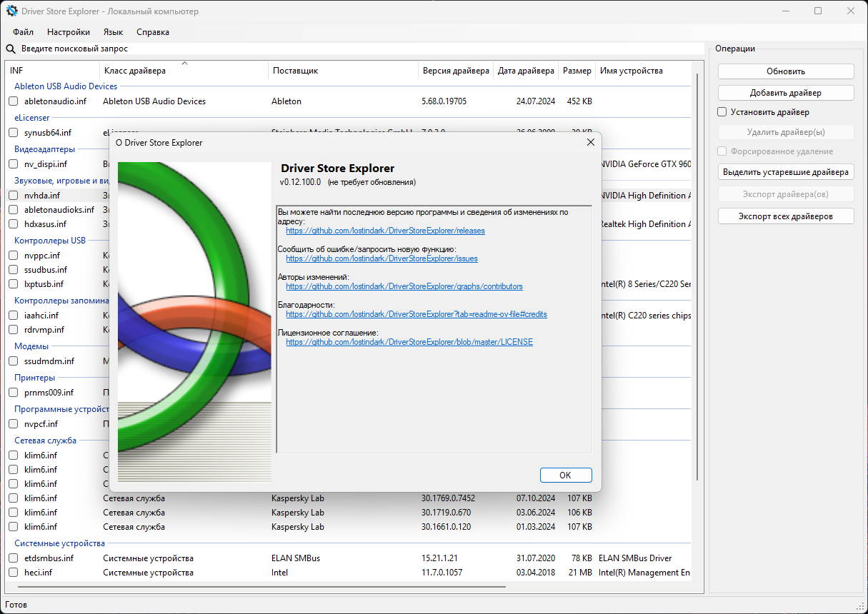The height and width of the screenshot is (614, 868).
Task: Collapse the 'Звуковые, игровые' group header
Action: click(x=61, y=181)
